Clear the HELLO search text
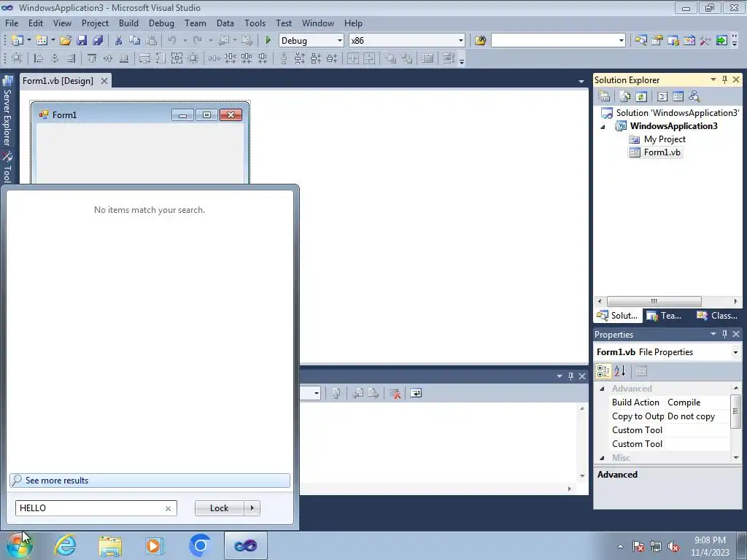The width and height of the screenshot is (747, 560). pos(168,508)
